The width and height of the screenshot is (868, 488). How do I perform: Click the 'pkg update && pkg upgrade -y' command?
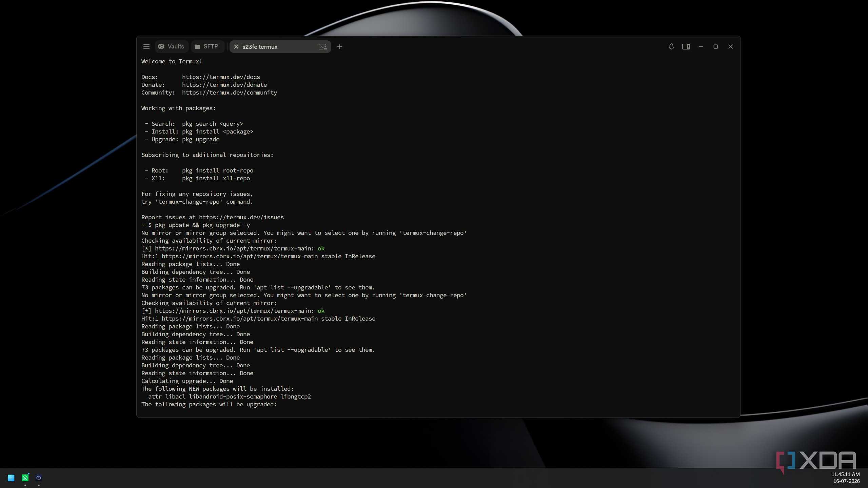pyautogui.click(x=202, y=225)
